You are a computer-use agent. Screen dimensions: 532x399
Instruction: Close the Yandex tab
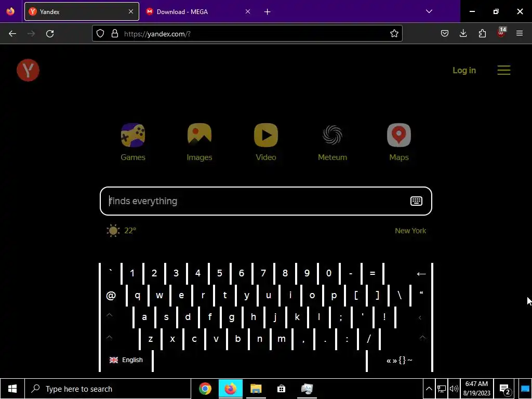(131, 11)
